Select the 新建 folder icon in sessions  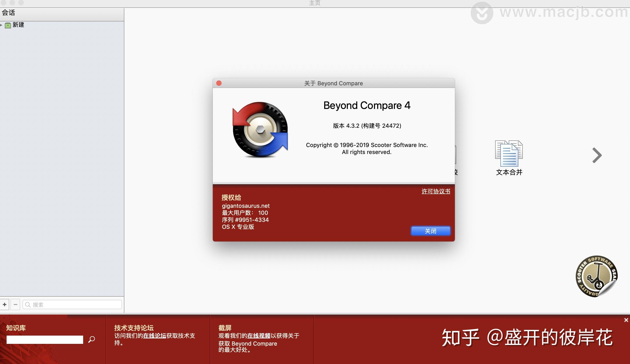click(8, 25)
